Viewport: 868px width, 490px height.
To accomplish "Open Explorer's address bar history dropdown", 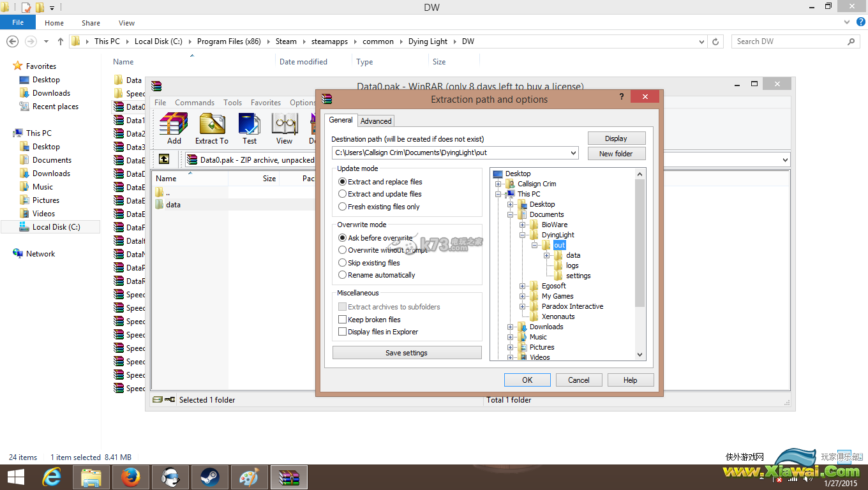I will coord(702,41).
